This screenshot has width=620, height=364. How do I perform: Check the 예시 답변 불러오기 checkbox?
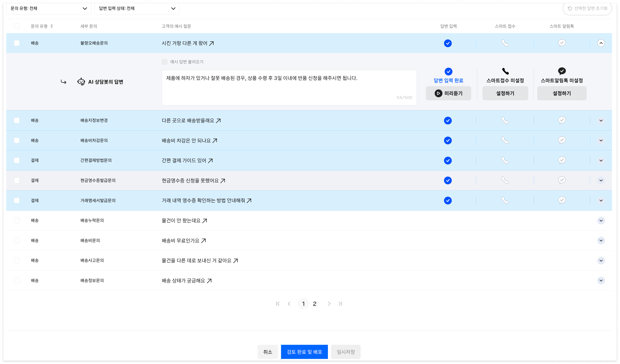[x=165, y=62]
